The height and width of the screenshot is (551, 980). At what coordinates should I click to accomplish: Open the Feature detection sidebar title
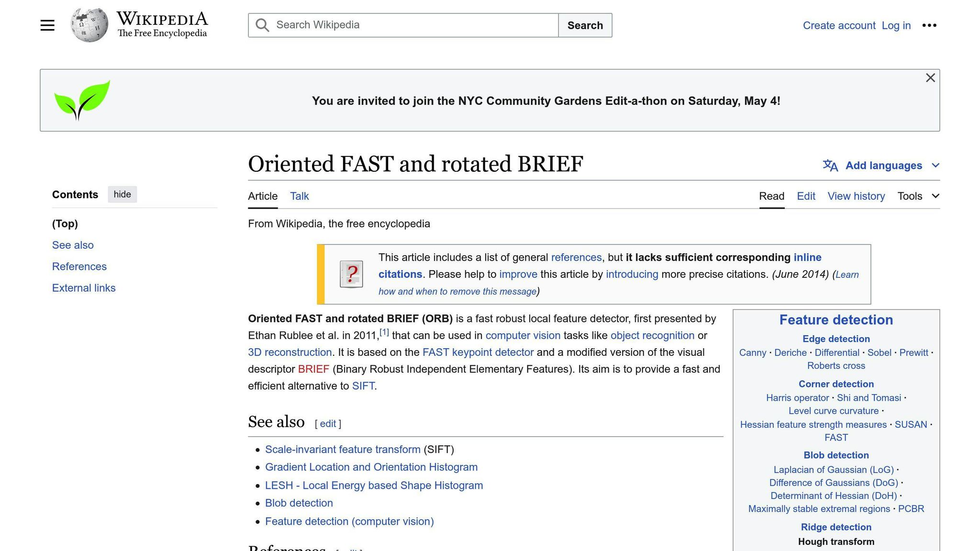pos(836,320)
